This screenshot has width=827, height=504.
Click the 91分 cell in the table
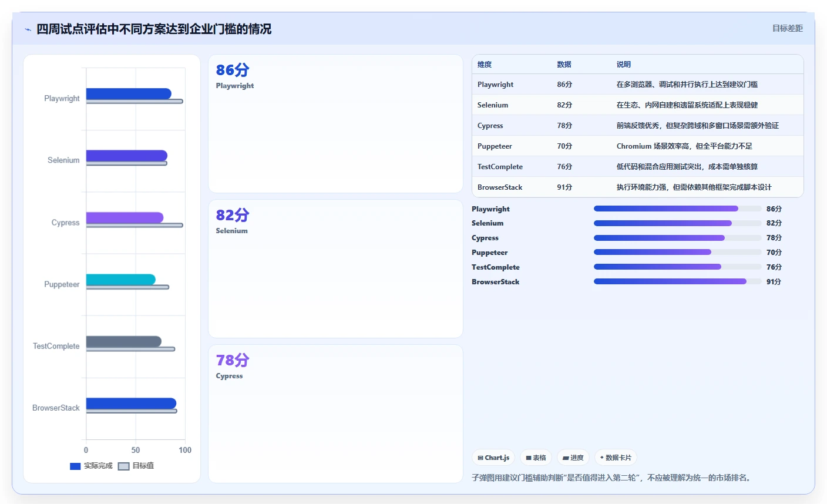click(x=564, y=187)
